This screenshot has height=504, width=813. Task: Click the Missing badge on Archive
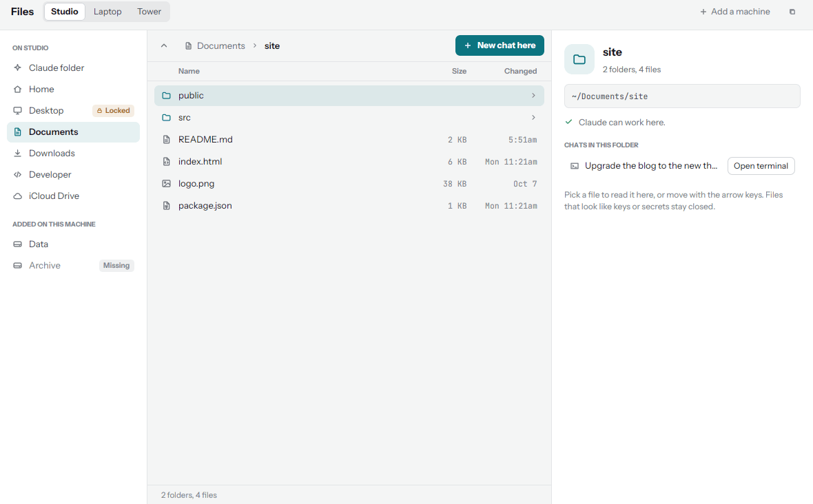point(116,265)
